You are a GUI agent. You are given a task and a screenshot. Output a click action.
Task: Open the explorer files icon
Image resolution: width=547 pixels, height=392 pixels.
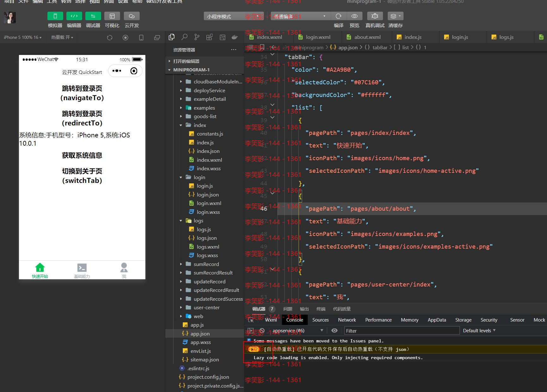click(172, 37)
